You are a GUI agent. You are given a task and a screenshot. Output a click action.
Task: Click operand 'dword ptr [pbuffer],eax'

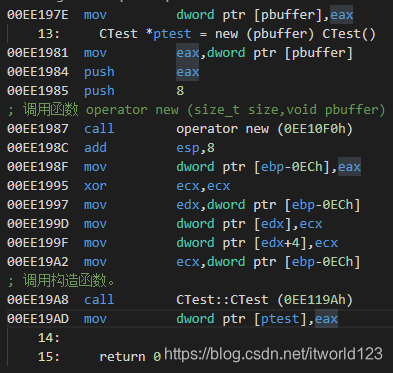tap(265, 15)
